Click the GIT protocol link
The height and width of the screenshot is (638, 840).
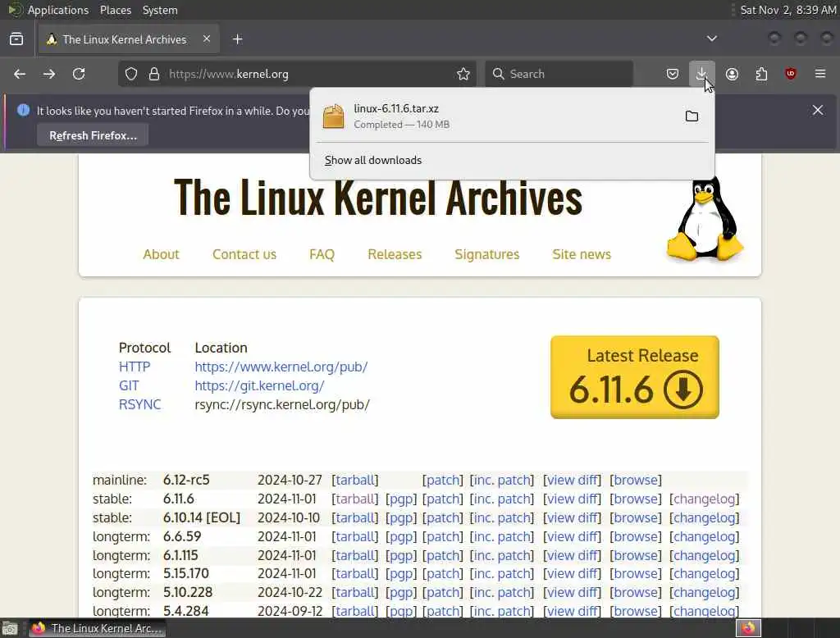pyautogui.click(x=129, y=385)
